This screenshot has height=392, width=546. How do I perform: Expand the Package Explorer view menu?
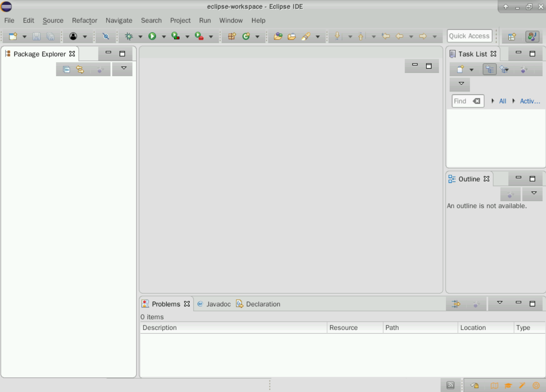124,68
